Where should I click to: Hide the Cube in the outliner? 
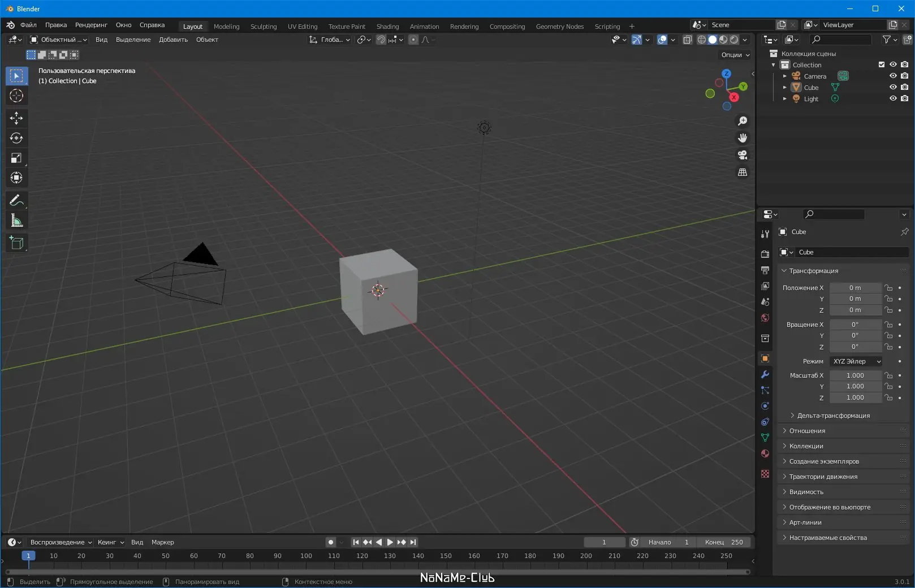coord(893,87)
